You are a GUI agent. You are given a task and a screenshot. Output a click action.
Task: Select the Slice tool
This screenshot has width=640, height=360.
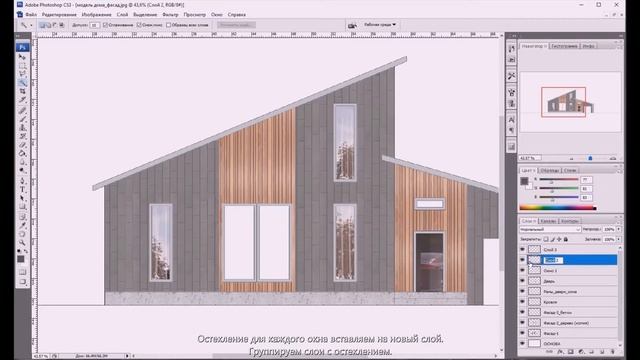tap(22, 100)
